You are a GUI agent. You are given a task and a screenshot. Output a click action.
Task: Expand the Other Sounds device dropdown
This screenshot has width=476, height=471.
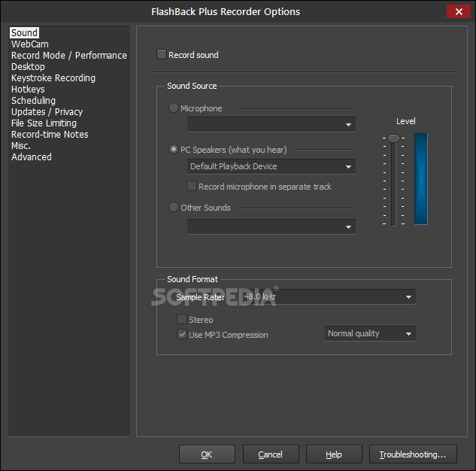point(271,226)
